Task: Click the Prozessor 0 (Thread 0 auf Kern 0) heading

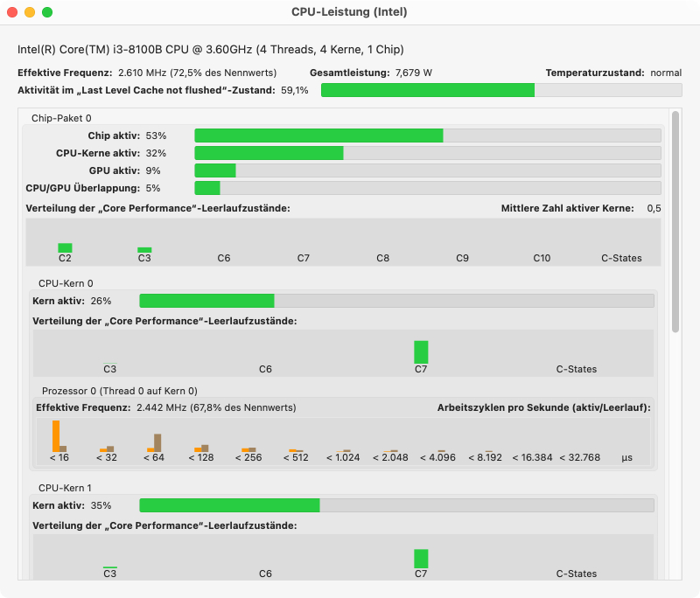Action: tap(120, 391)
